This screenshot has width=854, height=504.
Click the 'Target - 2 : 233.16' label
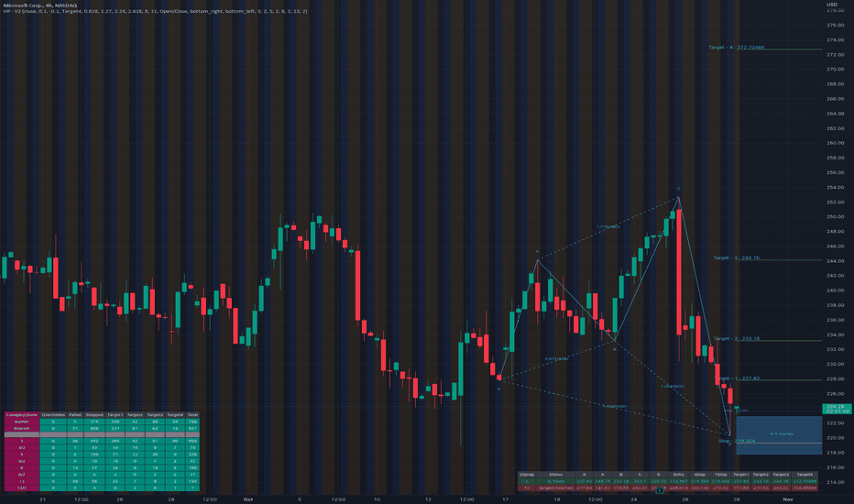click(x=737, y=338)
